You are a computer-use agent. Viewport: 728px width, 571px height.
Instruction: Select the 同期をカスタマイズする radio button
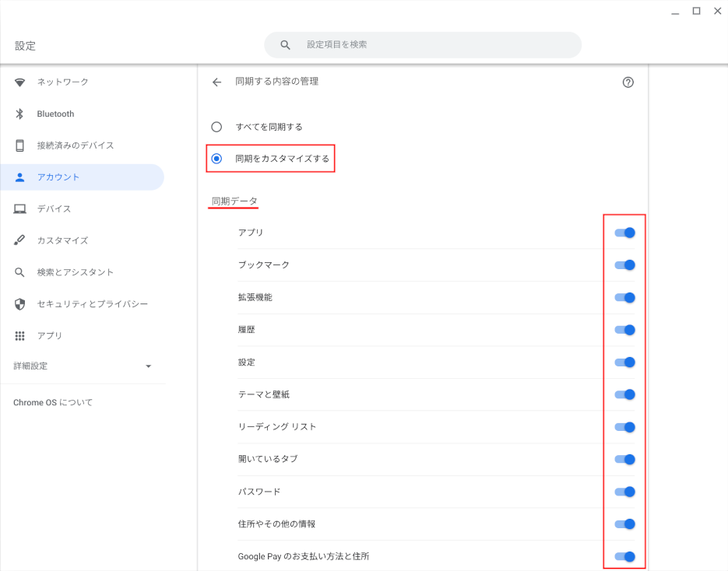[216, 159]
